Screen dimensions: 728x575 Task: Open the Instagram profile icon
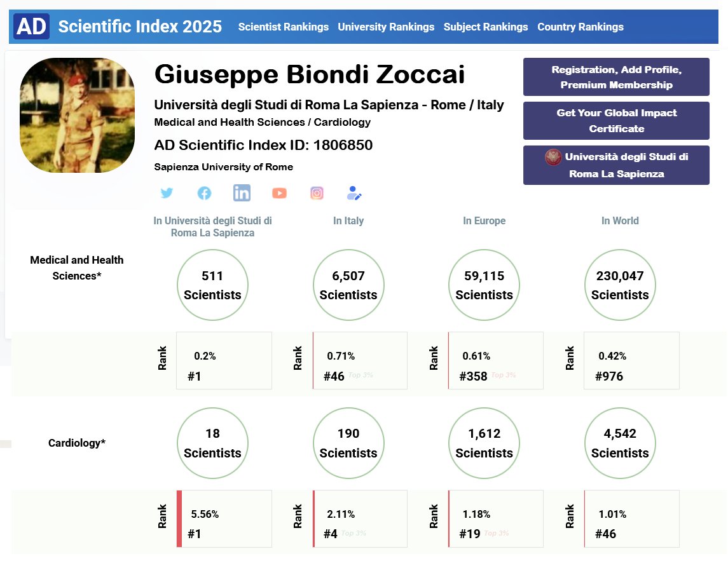(317, 193)
